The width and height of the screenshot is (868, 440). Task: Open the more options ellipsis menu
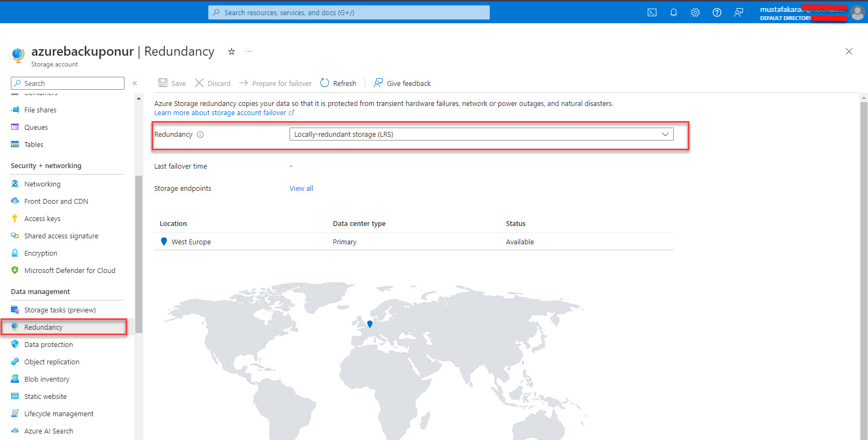coord(249,51)
